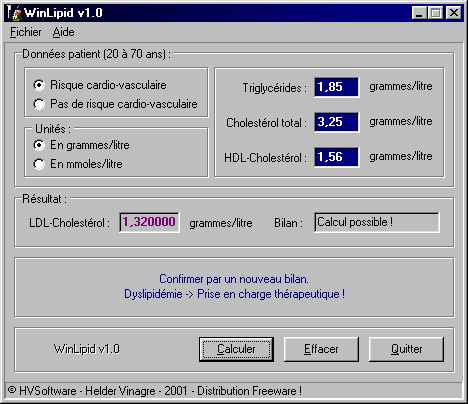Image resolution: width=468 pixels, height=404 pixels.
Task: Focus the Triglycérides input field
Action: click(x=337, y=87)
